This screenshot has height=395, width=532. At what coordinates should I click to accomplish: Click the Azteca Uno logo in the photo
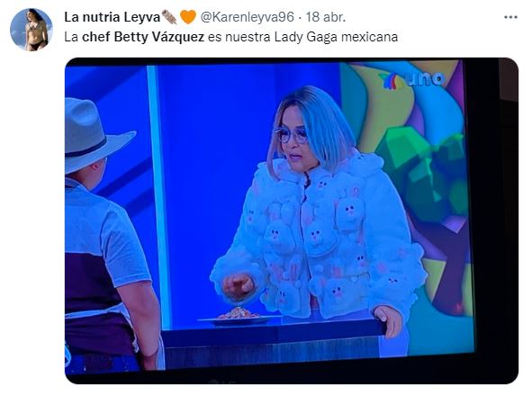(411, 80)
